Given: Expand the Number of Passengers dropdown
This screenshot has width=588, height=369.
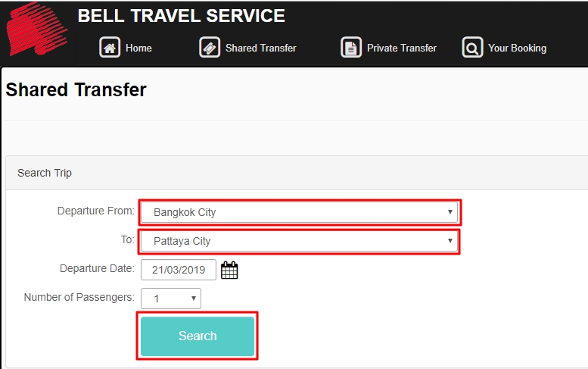Looking at the screenshot, I should tap(171, 299).
